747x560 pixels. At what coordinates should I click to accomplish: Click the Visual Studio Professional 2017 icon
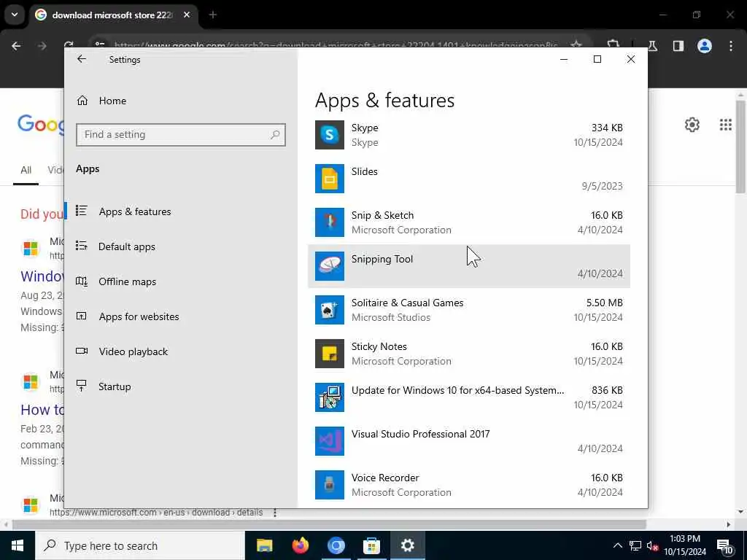329,441
